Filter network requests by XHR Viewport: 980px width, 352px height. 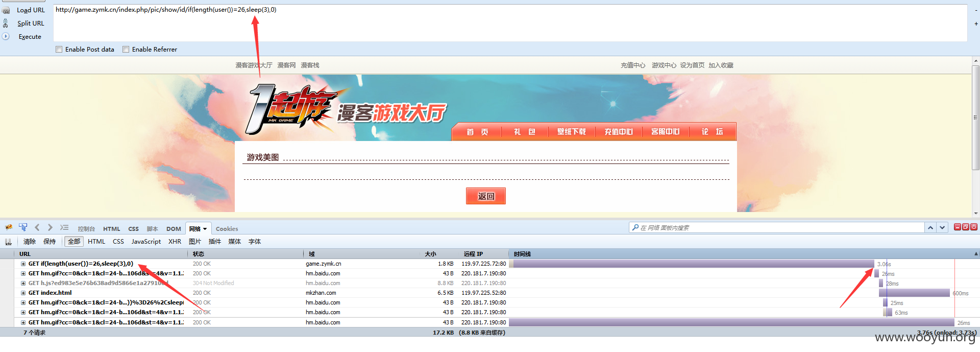[x=175, y=242]
